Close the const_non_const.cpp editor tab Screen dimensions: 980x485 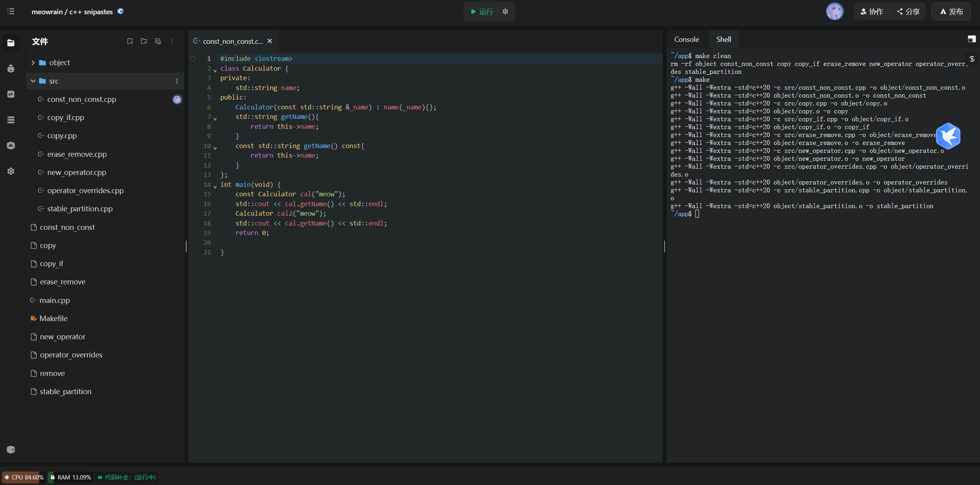click(270, 41)
